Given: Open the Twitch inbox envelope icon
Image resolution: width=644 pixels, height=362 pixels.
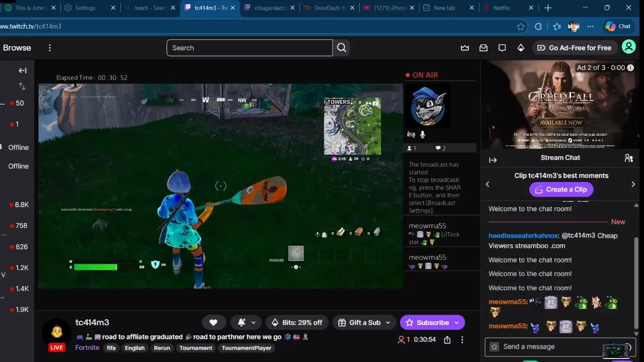Looking at the screenshot, I should (484, 48).
